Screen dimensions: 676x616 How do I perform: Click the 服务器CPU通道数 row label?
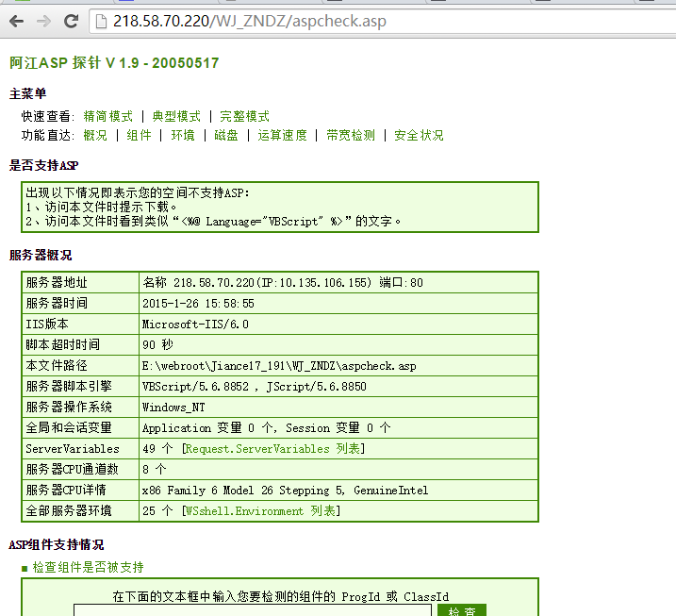pyautogui.click(x=72, y=469)
